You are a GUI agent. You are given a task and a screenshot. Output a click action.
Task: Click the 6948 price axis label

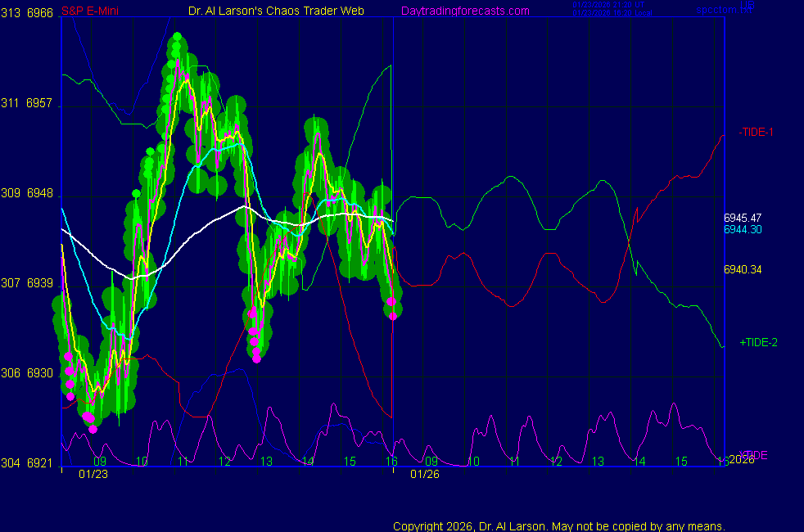coord(39,194)
